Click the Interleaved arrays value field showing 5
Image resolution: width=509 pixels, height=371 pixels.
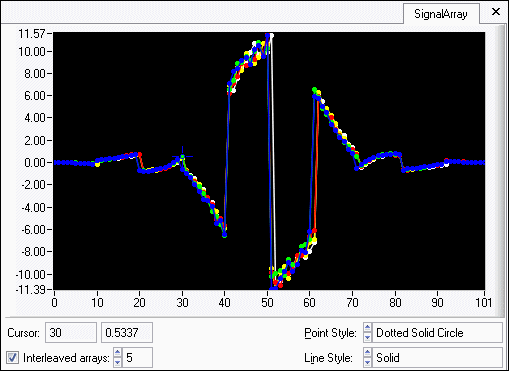(x=137, y=358)
